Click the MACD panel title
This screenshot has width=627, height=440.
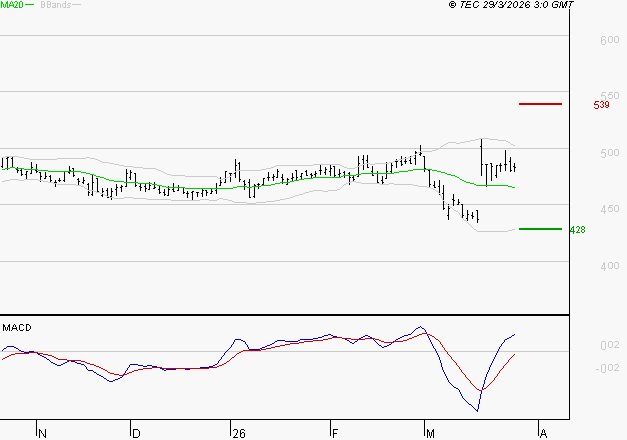click(16, 327)
